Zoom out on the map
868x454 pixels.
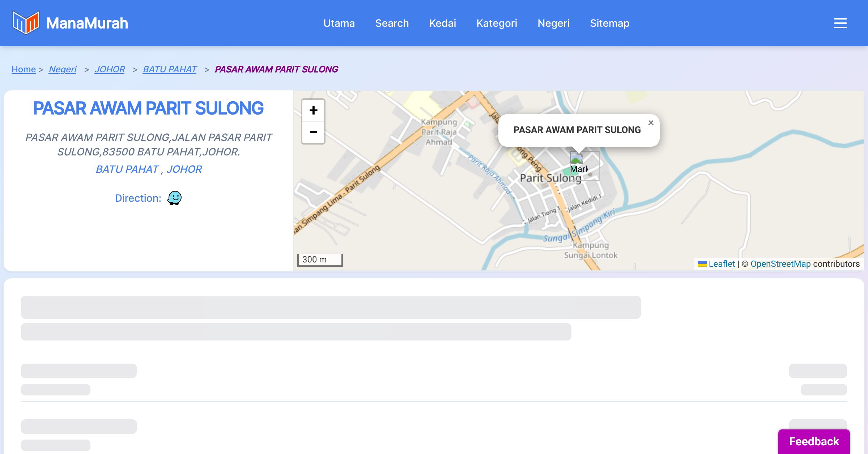pos(313,132)
